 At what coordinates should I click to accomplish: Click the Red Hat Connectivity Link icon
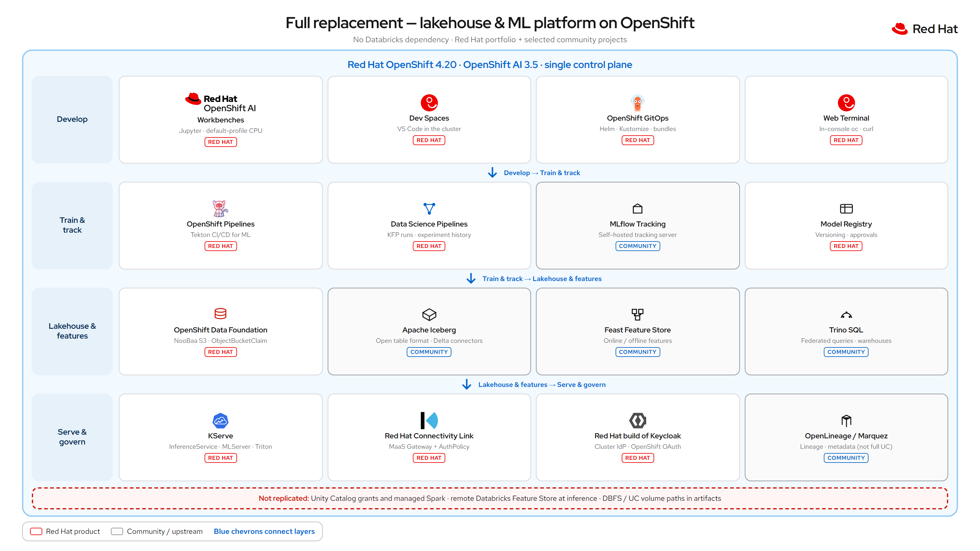coord(429,420)
